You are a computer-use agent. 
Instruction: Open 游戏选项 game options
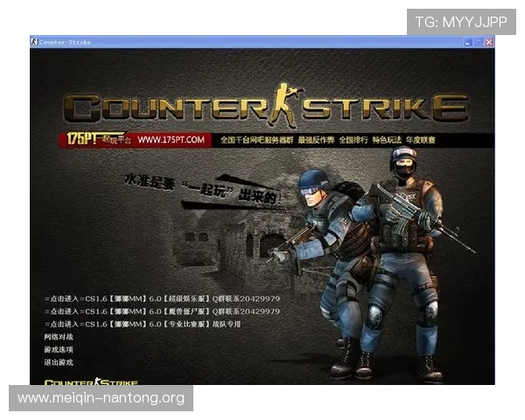59,349
